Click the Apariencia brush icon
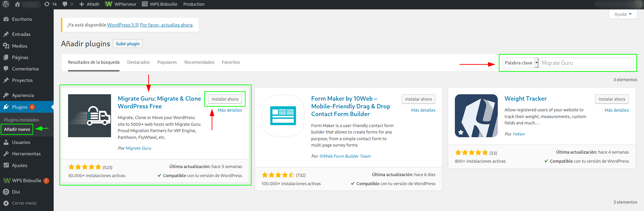This screenshot has height=211, width=644. [x=6, y=95]
